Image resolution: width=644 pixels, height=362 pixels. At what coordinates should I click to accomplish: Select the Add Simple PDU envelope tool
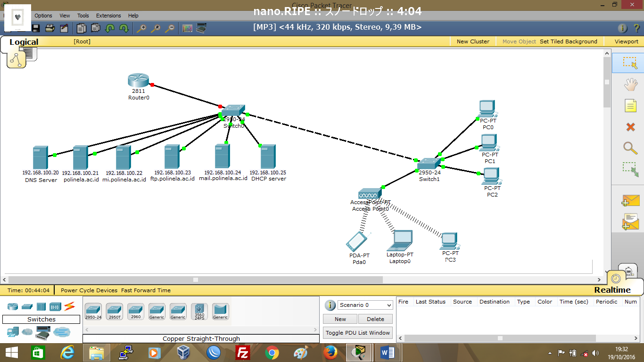pyautogui.click(x=631, y=200)
